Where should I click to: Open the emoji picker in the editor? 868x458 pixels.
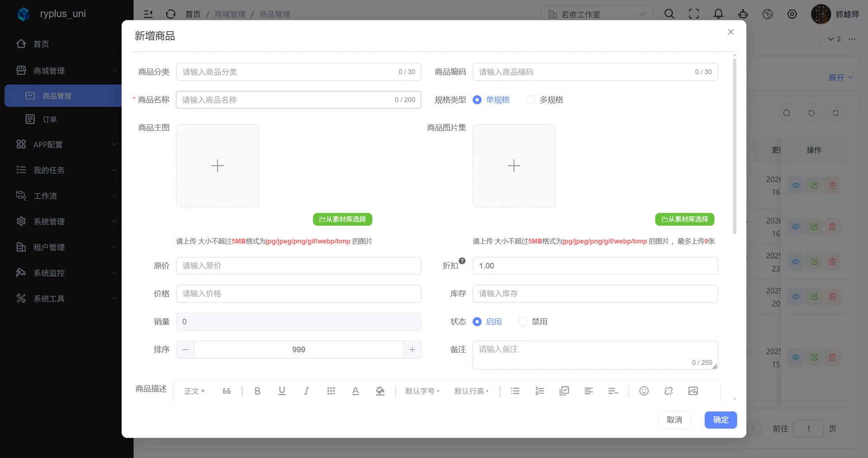tap(644, 391)
